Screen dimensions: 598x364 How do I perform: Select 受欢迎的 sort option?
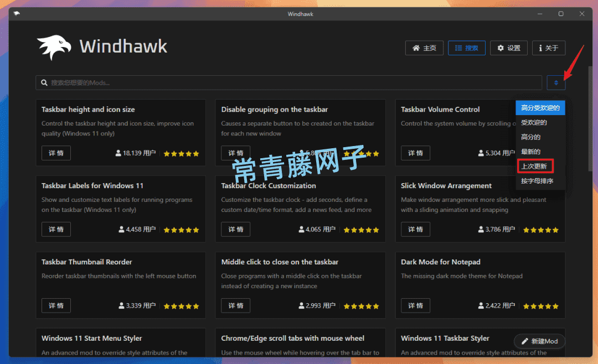540,122
